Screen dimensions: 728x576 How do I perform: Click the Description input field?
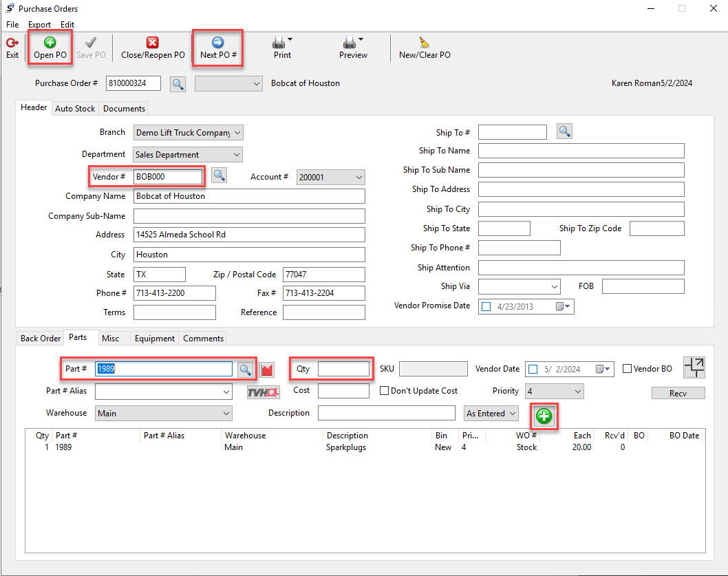tap(386, 413)
